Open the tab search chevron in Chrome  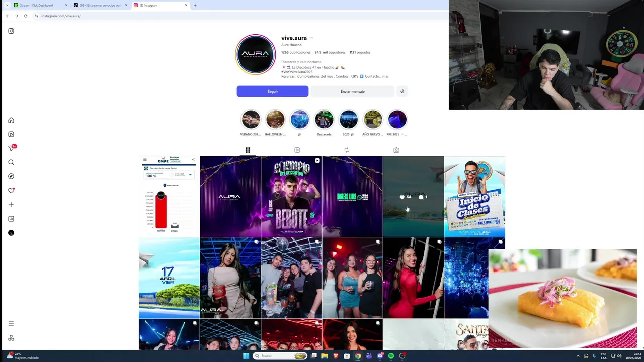(6, 5)
